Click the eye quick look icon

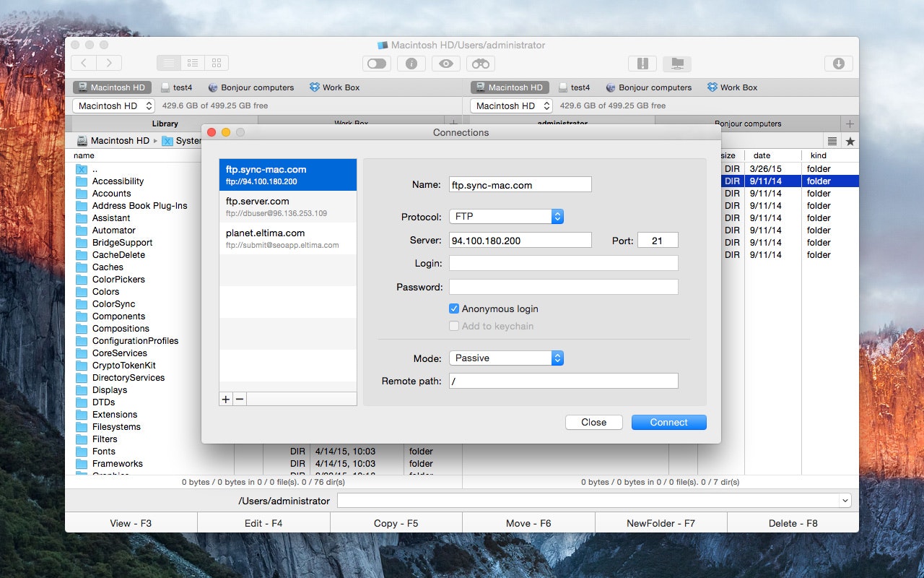click(446, 64)
